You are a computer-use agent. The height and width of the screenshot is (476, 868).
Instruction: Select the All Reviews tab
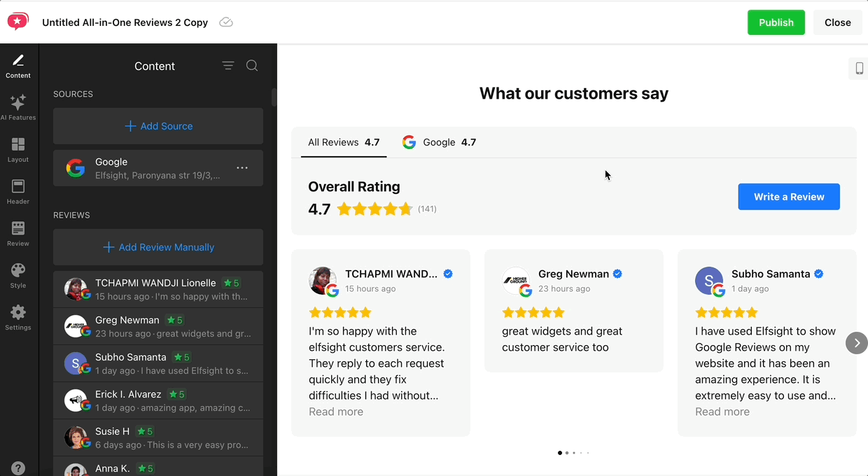click(343, 142)
